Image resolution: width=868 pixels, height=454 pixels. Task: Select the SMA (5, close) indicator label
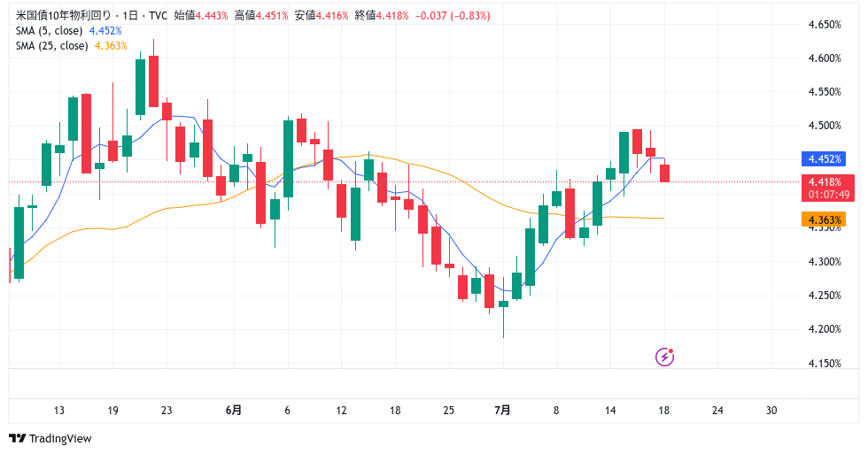click(50, 31)
